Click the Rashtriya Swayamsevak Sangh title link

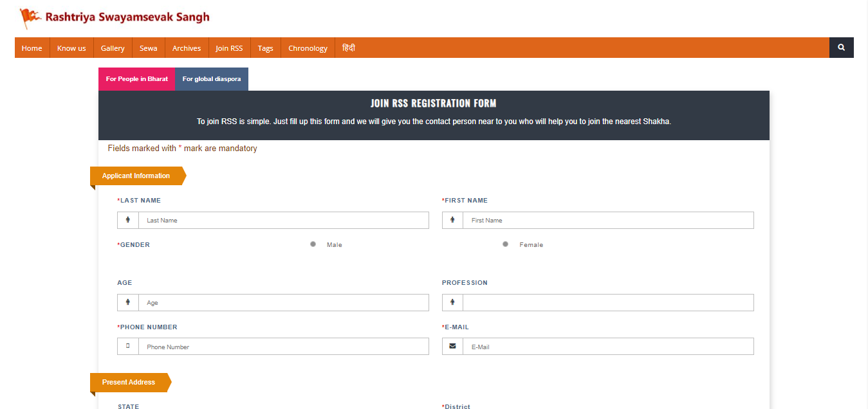pyautogui.click(x=127, y=17)
